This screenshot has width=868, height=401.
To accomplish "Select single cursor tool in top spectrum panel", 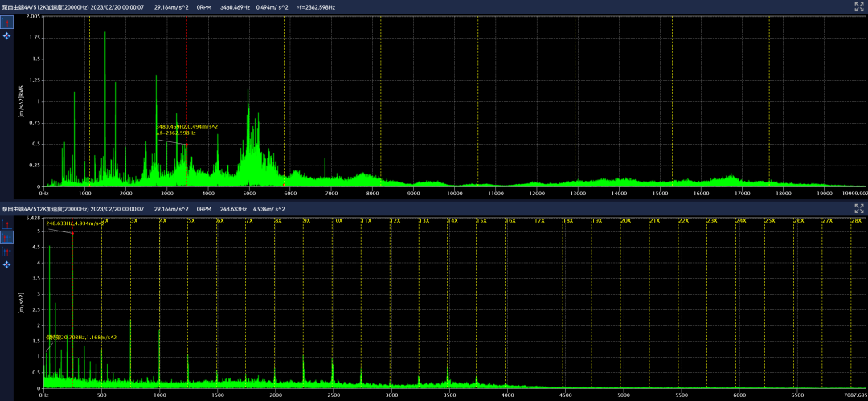I will pyautogui.click(x=6, y=22).
